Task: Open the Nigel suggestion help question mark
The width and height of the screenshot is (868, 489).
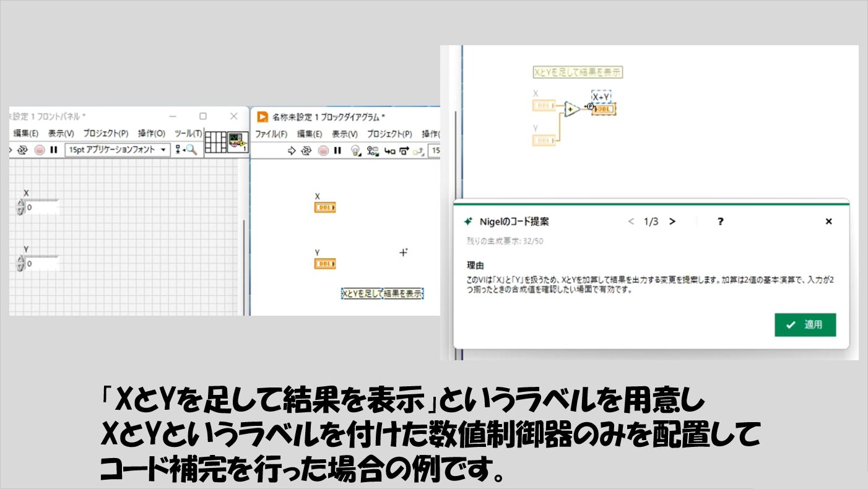Action: pyautogui.click(x=720, y=222)
